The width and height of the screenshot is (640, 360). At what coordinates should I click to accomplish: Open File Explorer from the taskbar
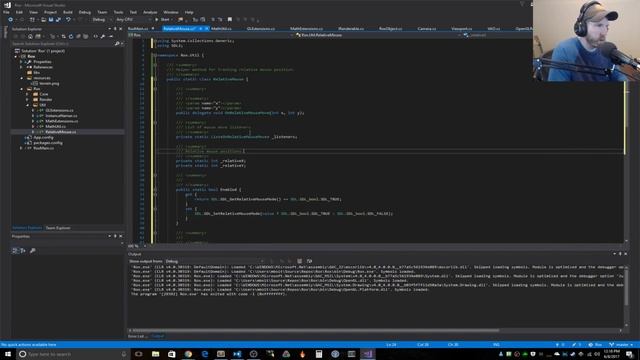click(x=156, y=354)
